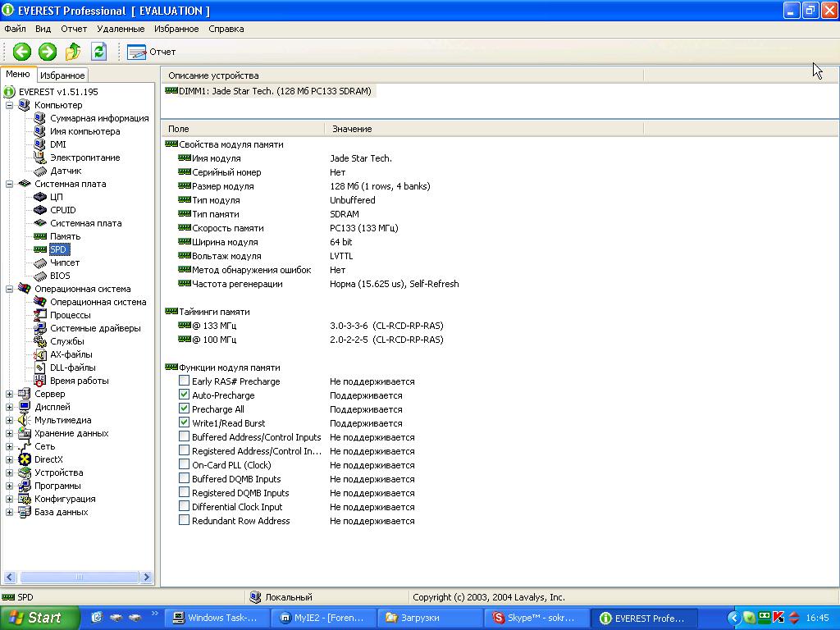
Task: Click the Start button
Action: 39,618
